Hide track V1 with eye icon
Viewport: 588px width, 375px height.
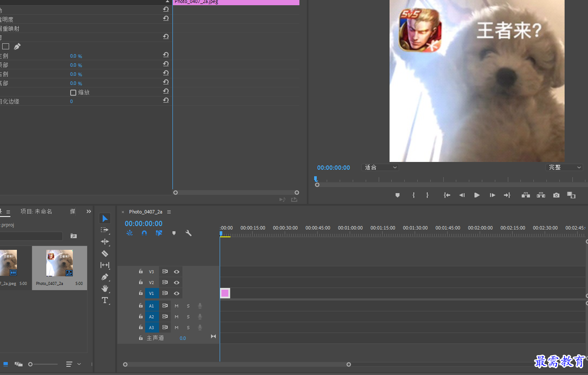(x=176, y=293)
